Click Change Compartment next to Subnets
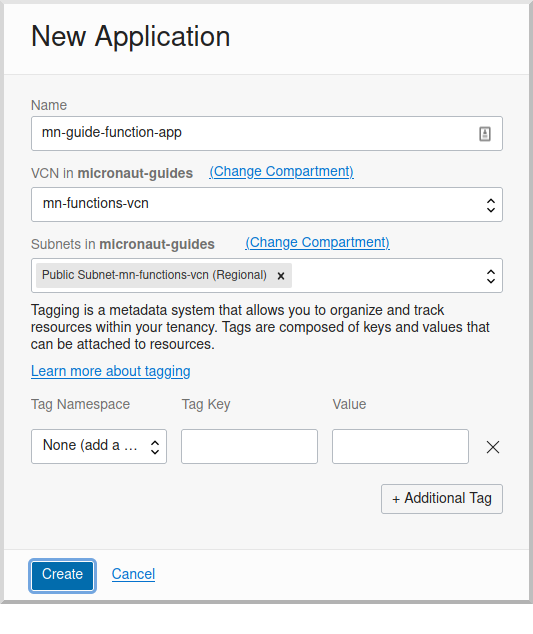533x634 pixels. click(x=317, y=243)
